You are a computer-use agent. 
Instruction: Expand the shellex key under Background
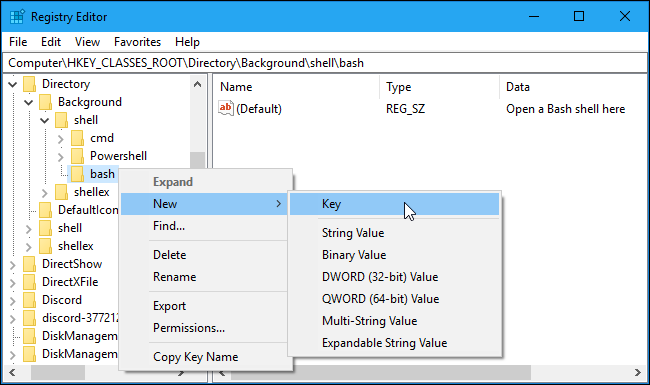(45, 193)
